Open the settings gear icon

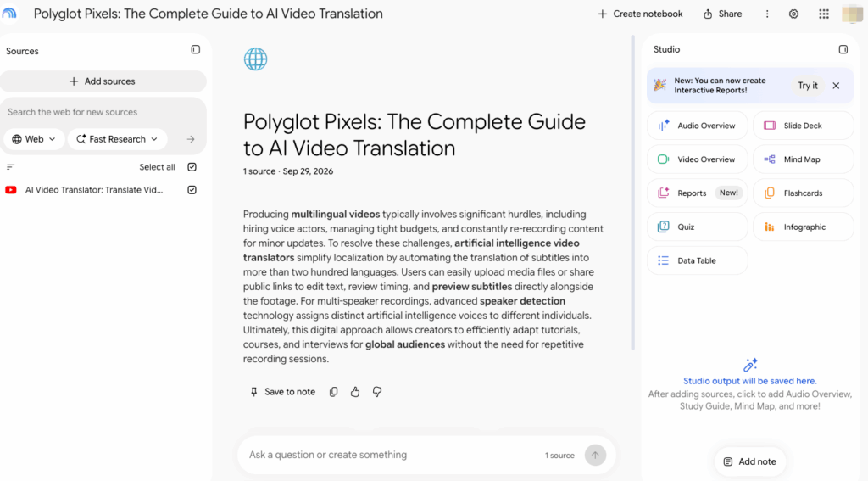pos(793,14)
